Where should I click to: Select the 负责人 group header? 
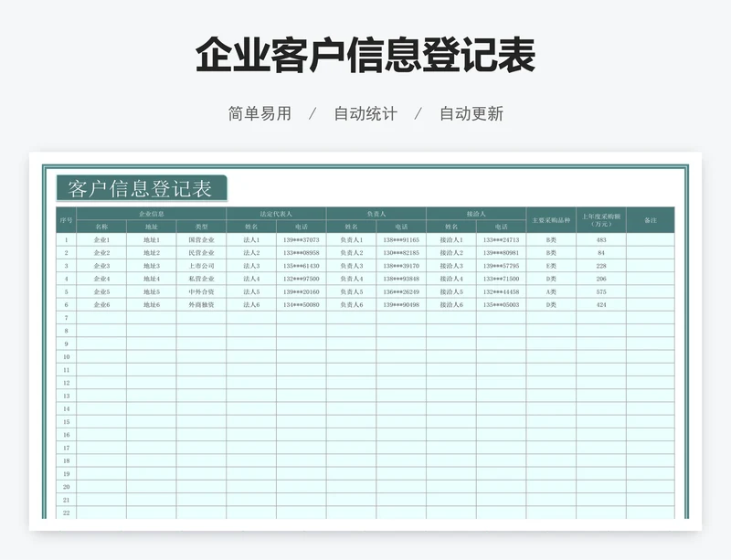pyautogui.click(x=376, y=214)
